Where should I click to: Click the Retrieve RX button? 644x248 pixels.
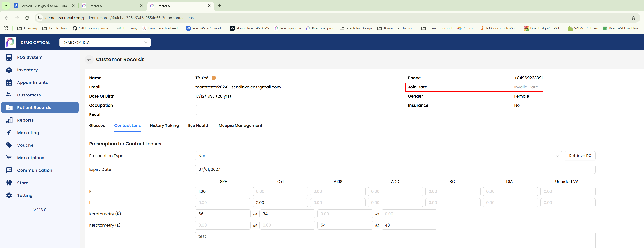pos(580,156)
